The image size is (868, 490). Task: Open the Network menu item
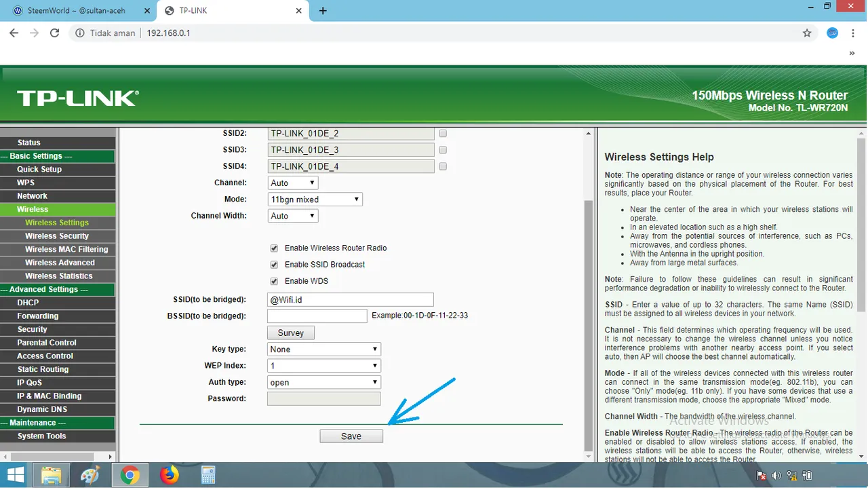(58, 196)
